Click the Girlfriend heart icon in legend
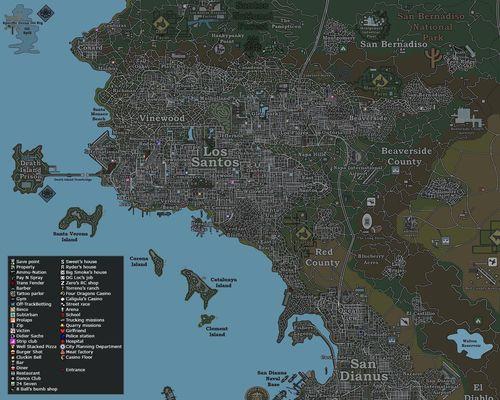The image size is (500, 400). pyautogui.click(x=62, y=331)
